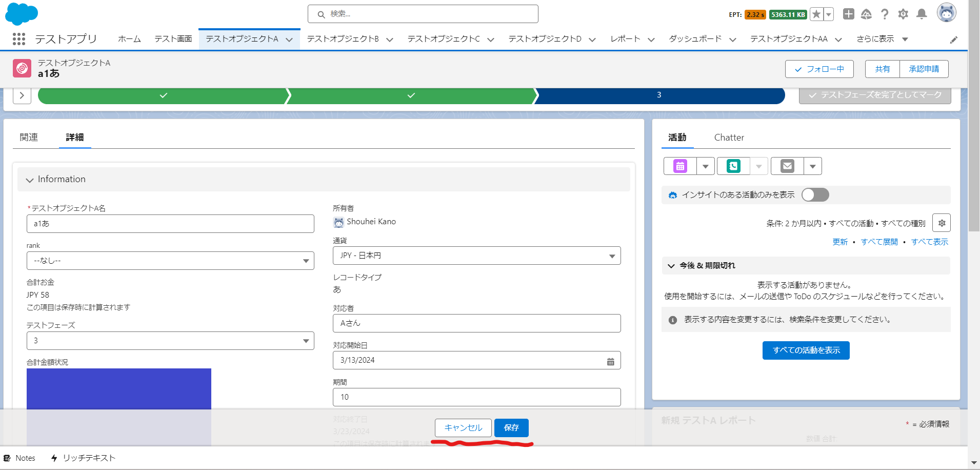Open the テストオブジェクトA tab dropdown chevron

289,40
